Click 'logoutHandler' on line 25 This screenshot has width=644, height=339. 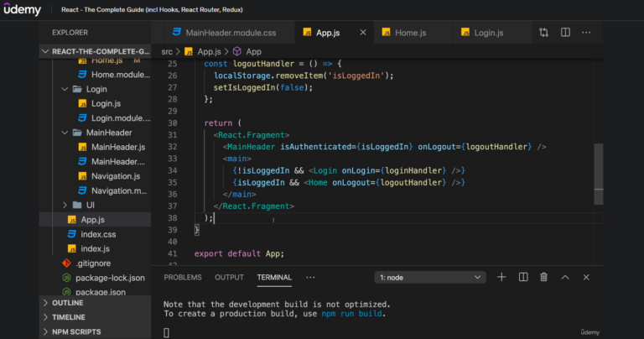(x=263, y=64)
